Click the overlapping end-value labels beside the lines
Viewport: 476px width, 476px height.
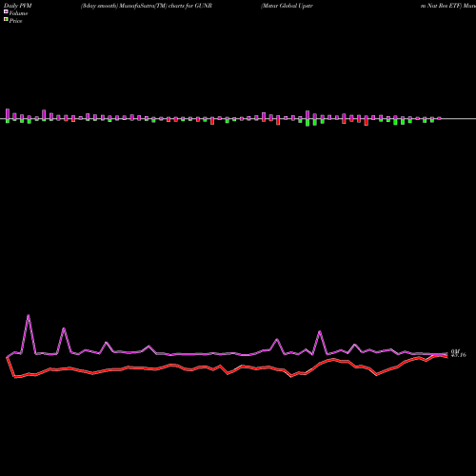(x=459, y=353)
